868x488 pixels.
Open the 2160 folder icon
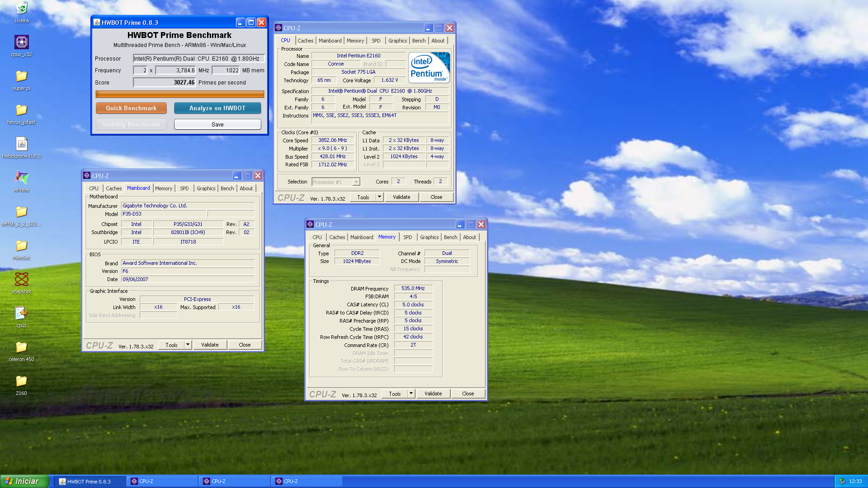(x=21, y=381)
